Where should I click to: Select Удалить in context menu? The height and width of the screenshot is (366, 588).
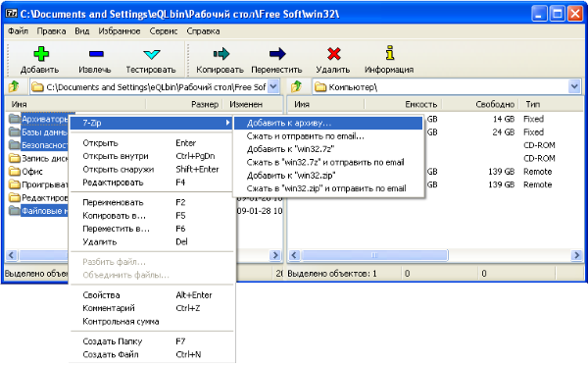tap(152, 241)
